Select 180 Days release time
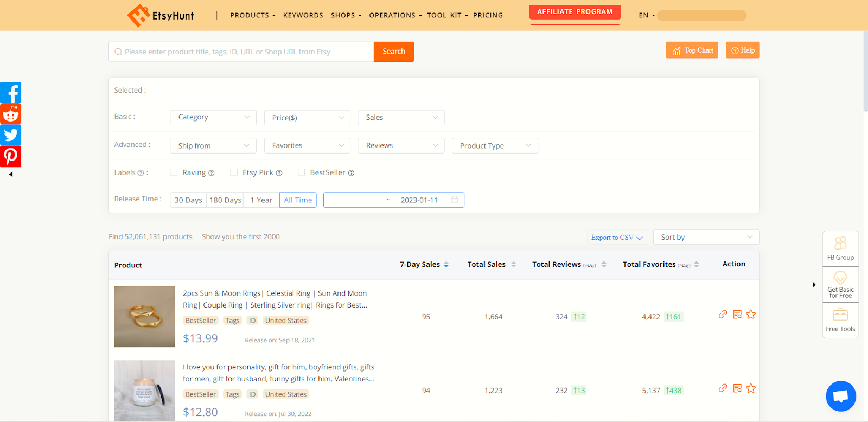The width and height of the screenshot is (868, 422). click(225, 200)
